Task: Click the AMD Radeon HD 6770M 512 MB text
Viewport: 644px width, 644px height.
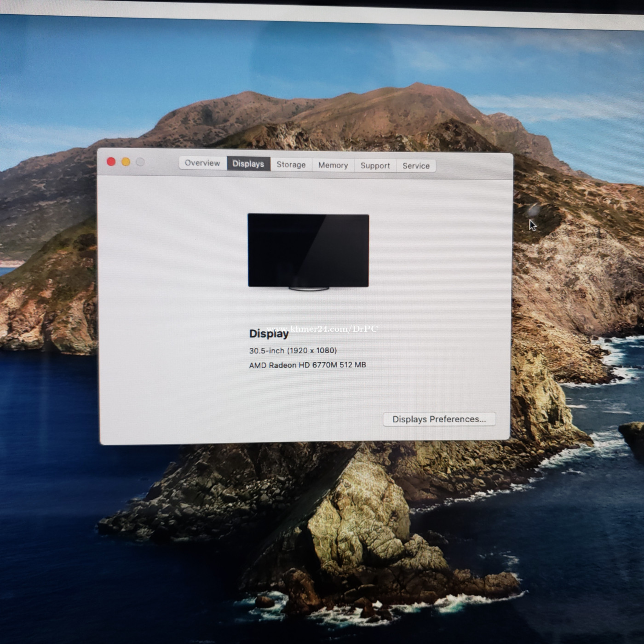Action: [x=308, y=365]
